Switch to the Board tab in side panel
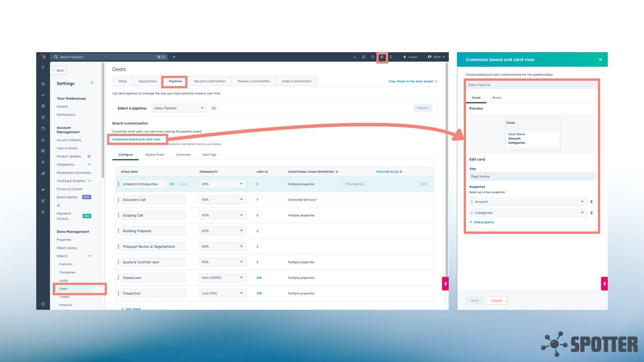644x362 pixels. coord(497,98)
